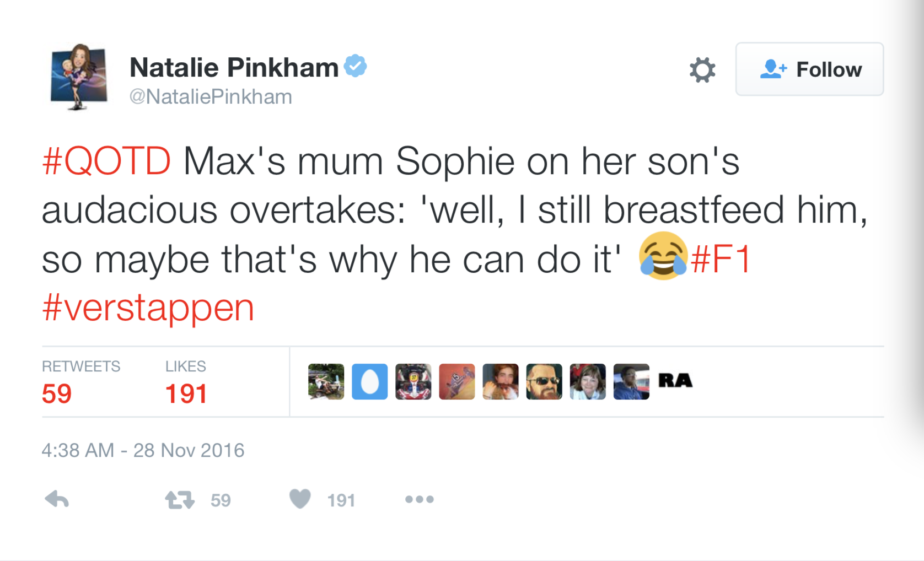Retweet using the retweet arrows icon

[x=180, y=500]
